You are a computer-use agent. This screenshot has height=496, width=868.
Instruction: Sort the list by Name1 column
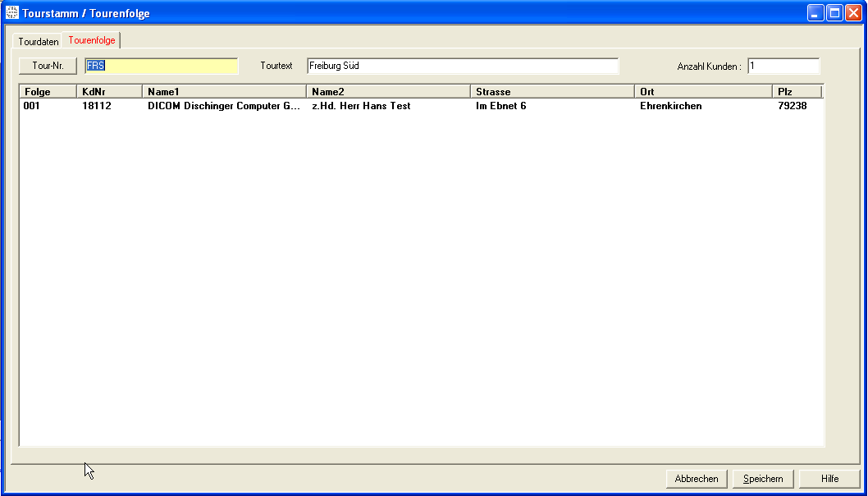(224, 92)
